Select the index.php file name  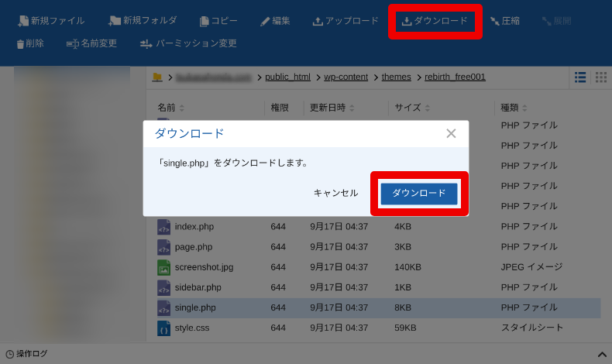pos(194,227)
